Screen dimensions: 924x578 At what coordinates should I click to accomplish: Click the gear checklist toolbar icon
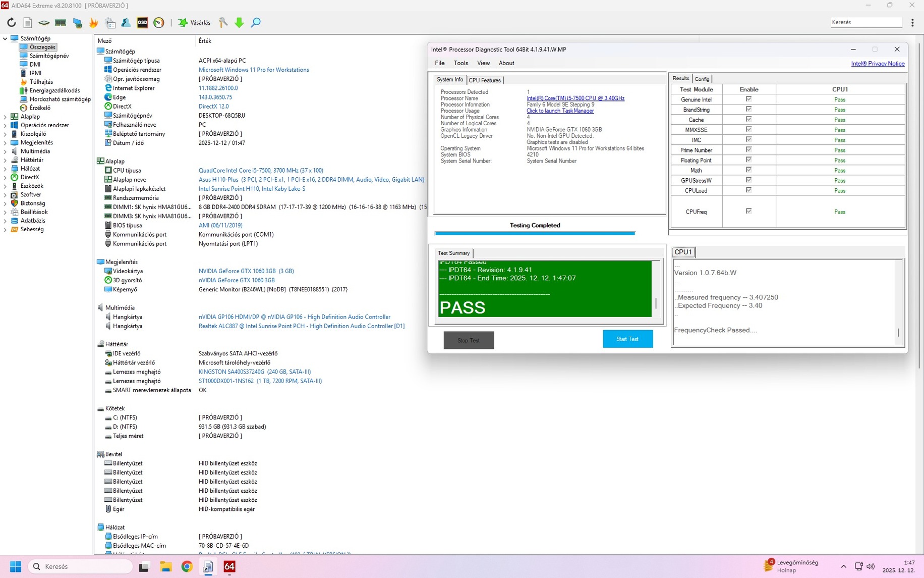click(110, 23)
